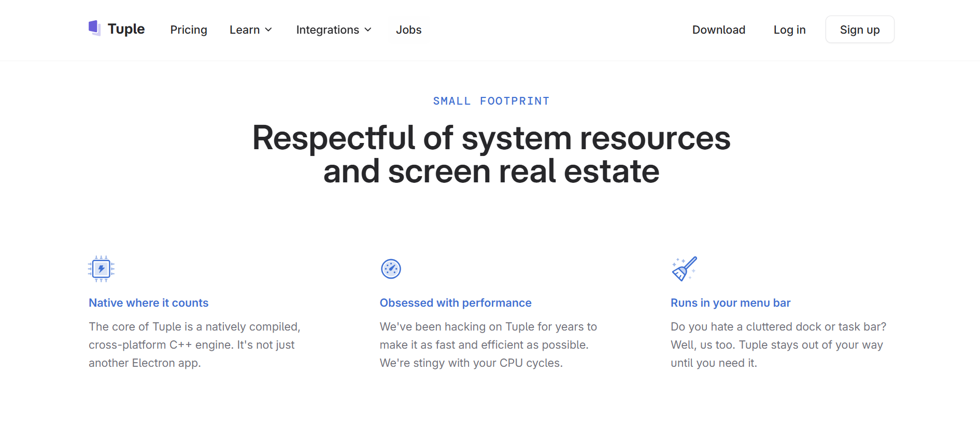Click the CPU chip lightning icon

[101, 269]
